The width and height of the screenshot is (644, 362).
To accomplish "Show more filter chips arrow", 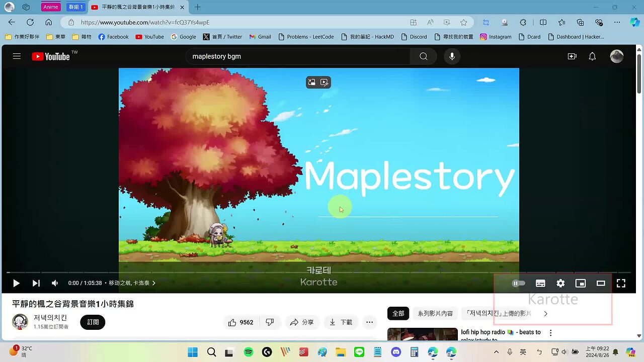I will coord(545,313).
